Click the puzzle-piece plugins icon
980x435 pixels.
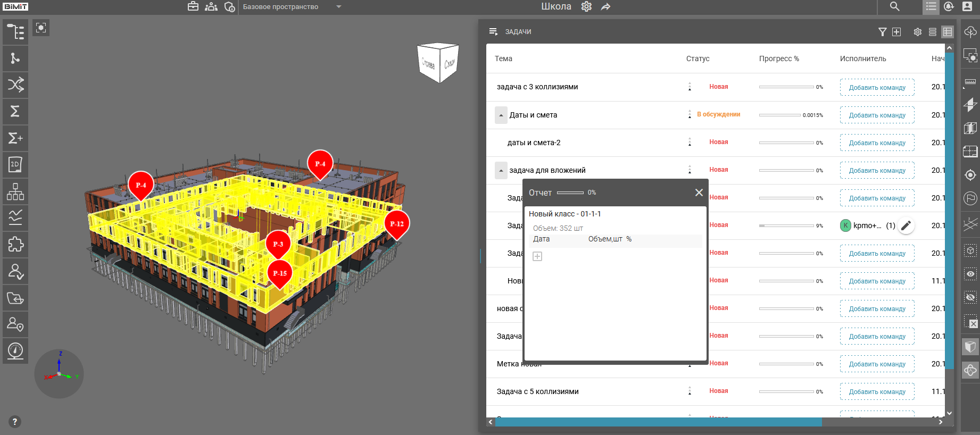point(15,245)
